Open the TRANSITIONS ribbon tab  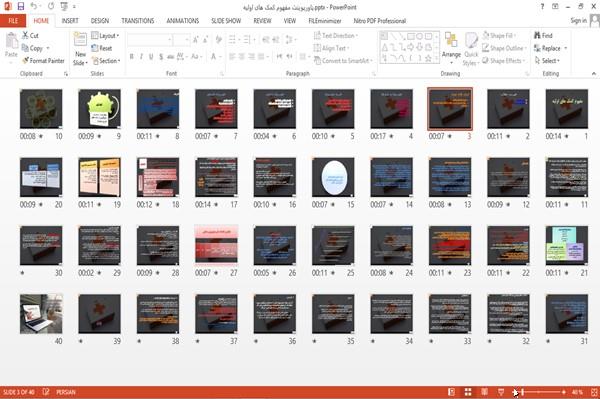pos(138,21)
